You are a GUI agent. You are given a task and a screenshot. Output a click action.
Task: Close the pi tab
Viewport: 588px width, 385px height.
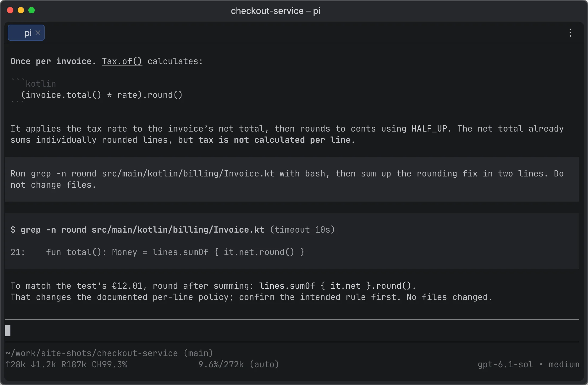pos(38,33)
